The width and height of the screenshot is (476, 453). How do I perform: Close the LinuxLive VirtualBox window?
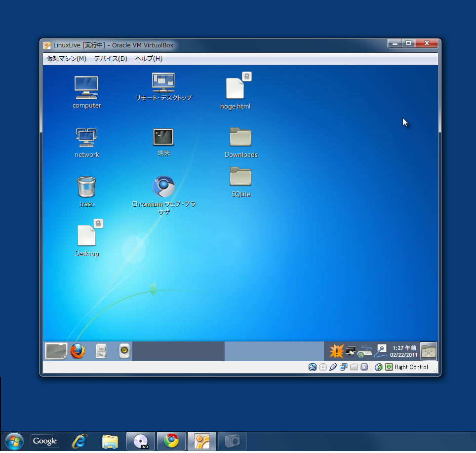coord(427,43)
